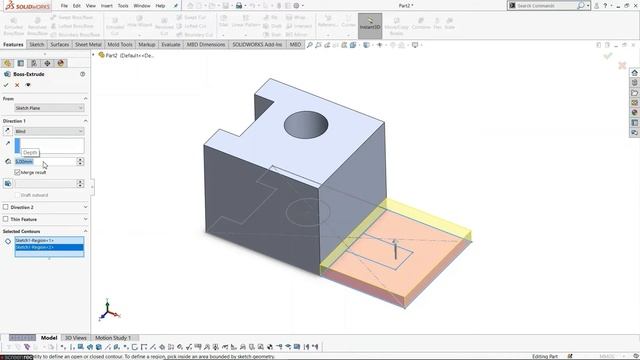This screenshot has width=640, height=360.
Task: Reverse direction arrow icon beside Blind
Action: click(7, 131)
